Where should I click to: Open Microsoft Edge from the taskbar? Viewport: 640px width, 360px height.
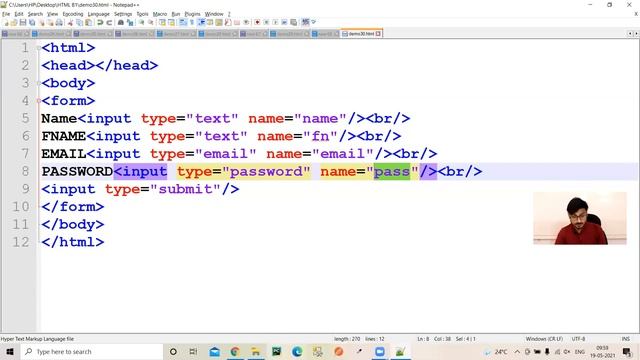(x=297, y=351)
